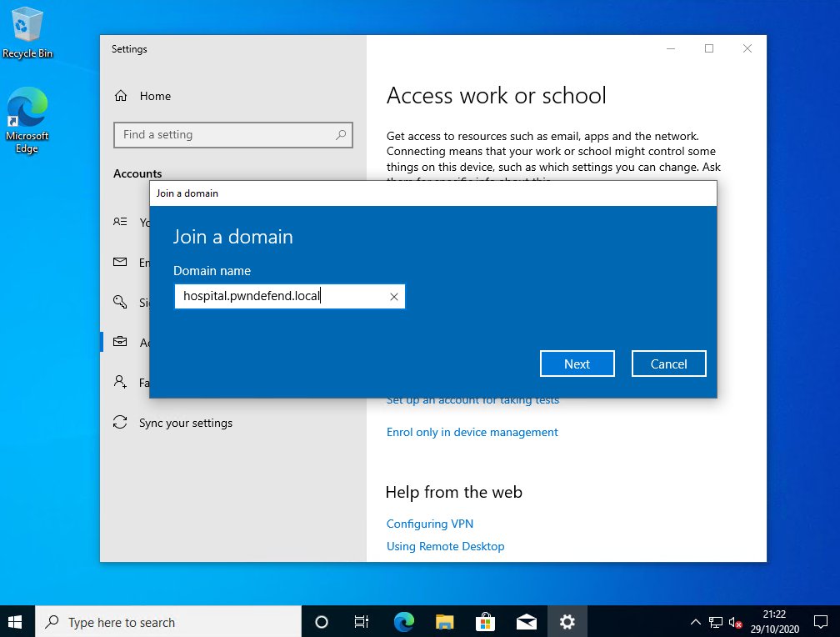Maximize the Settings window

pos(708,48)
